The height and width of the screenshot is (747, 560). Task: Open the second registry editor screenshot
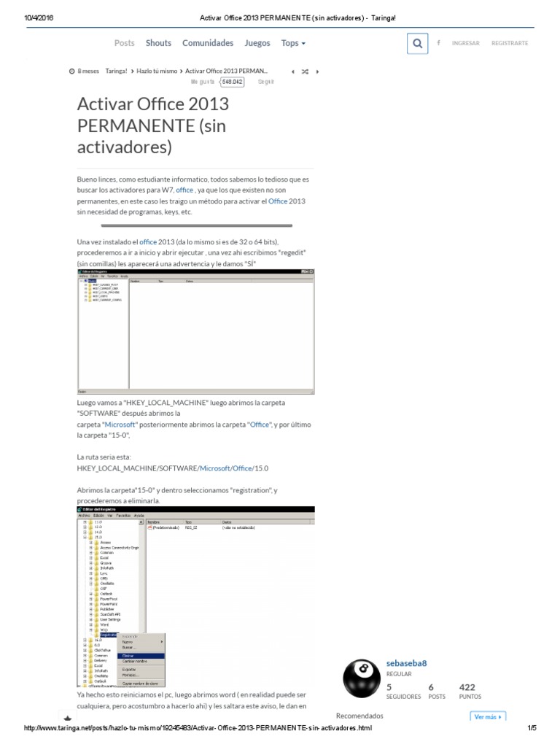click(195, 597)
